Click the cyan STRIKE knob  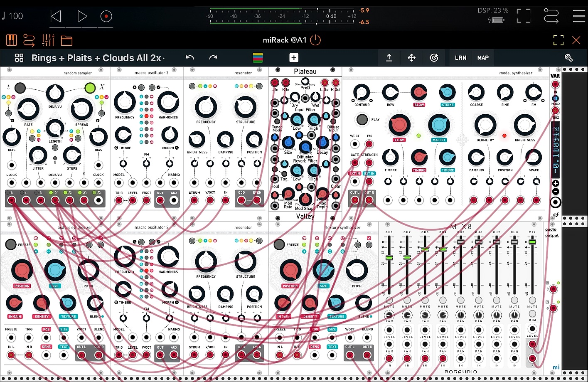pos(448,92)
